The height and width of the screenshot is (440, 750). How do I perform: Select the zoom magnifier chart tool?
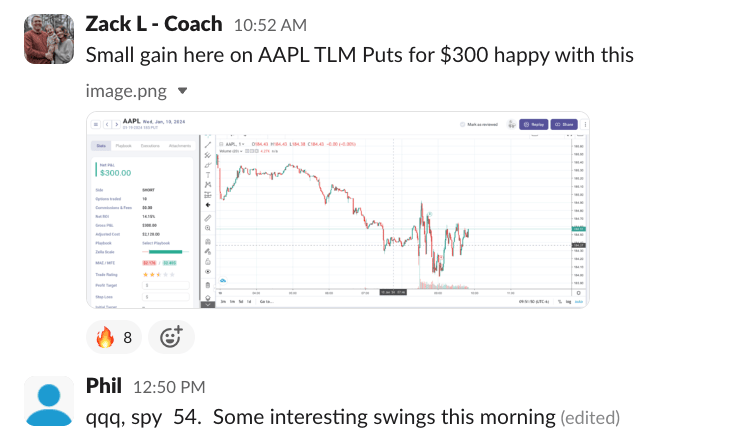(x=207, y=228)
